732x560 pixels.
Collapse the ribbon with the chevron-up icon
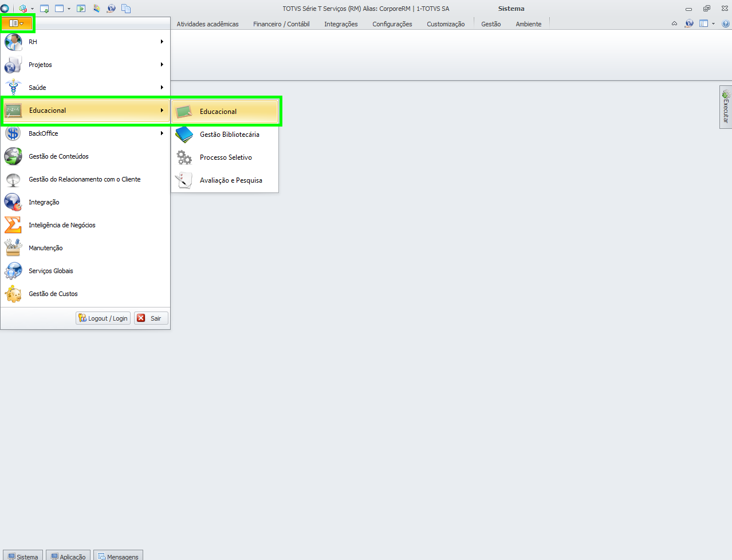click(674, 23)
